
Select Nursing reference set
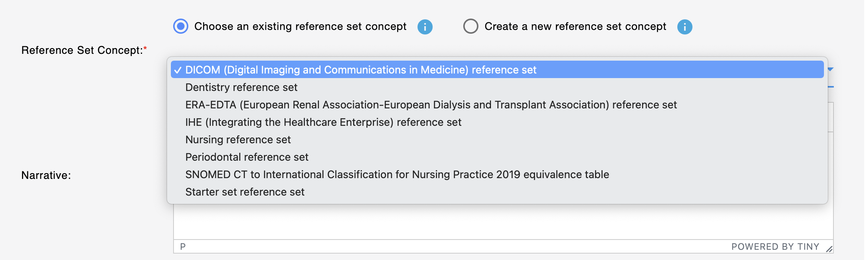pos(497,139)
